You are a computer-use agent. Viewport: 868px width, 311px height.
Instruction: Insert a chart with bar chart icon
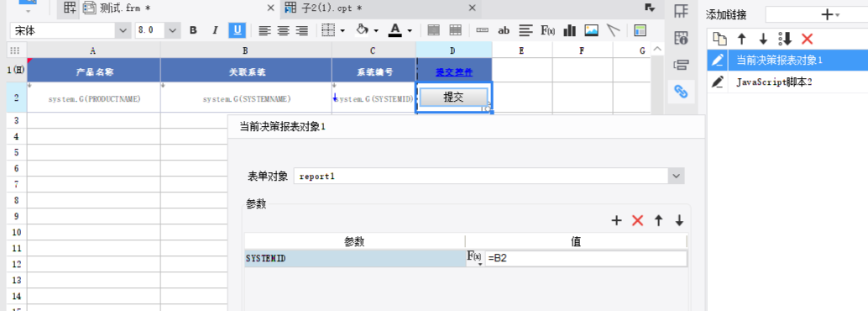click(570, 30)
